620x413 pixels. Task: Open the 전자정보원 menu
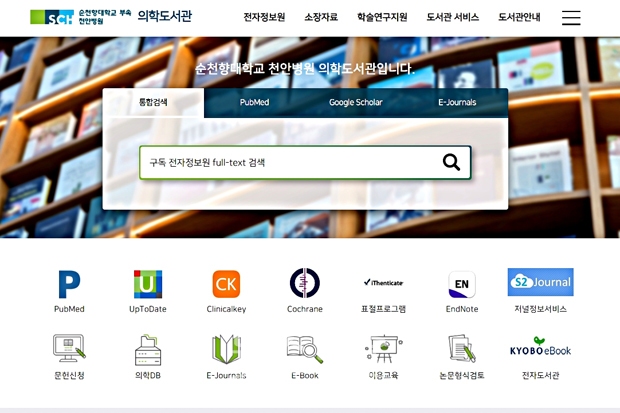click(264, 17)
